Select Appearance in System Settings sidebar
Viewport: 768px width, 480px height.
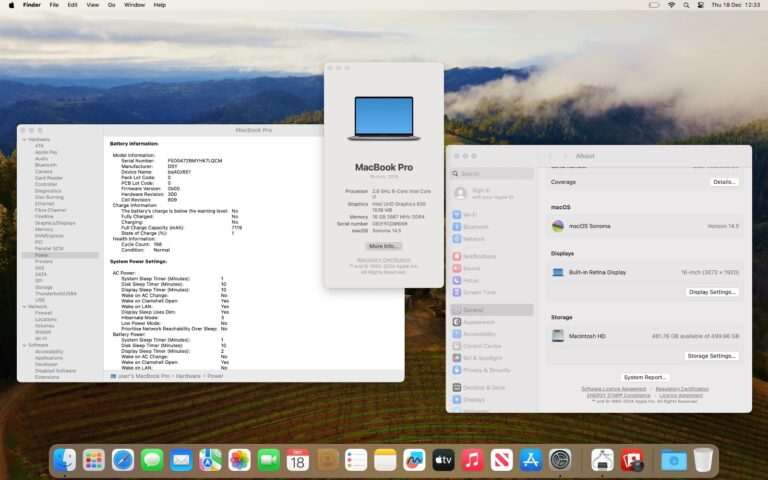[491, 322]
